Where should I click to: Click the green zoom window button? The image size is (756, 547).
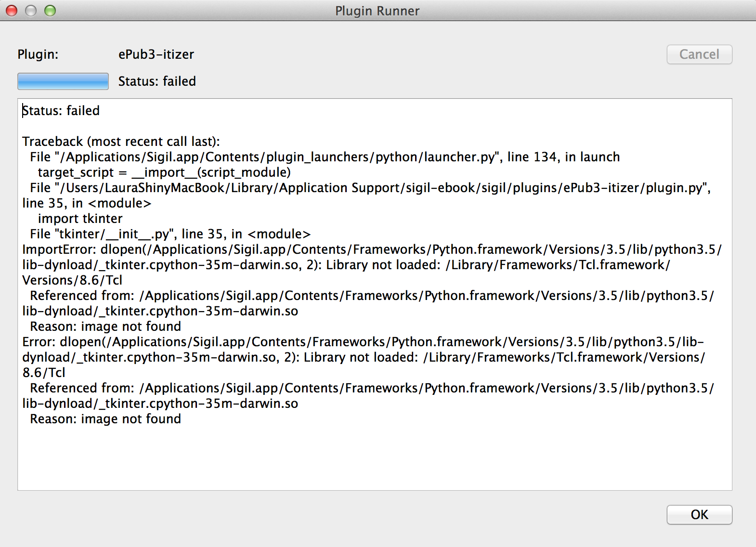click(x=50, y=11)
